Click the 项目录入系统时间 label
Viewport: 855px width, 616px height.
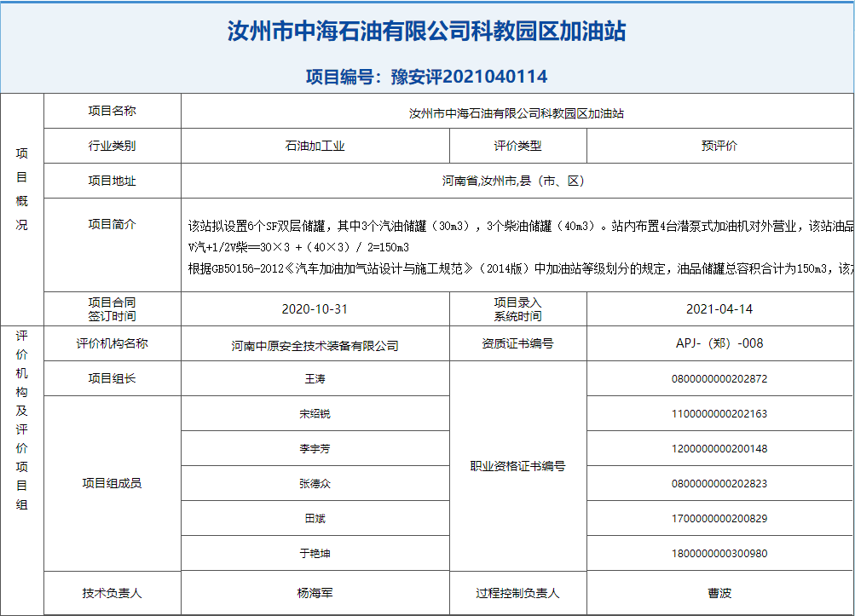click(518, 309)
